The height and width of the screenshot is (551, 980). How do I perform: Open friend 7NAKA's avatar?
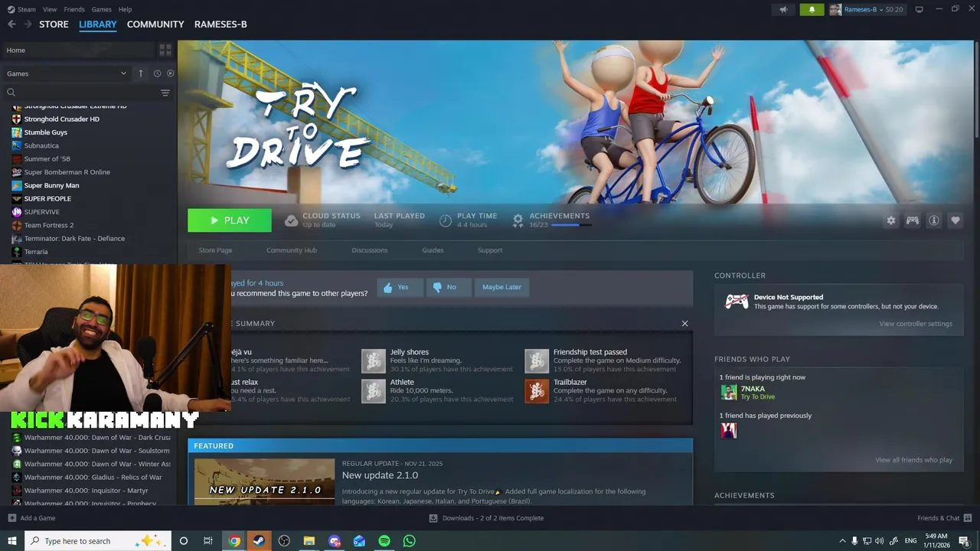[729, 393]
